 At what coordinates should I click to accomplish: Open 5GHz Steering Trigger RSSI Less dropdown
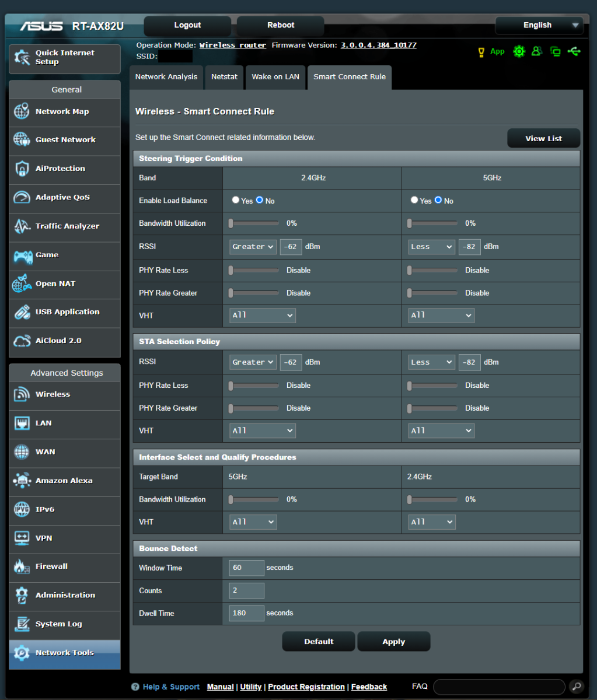[431, 247]
